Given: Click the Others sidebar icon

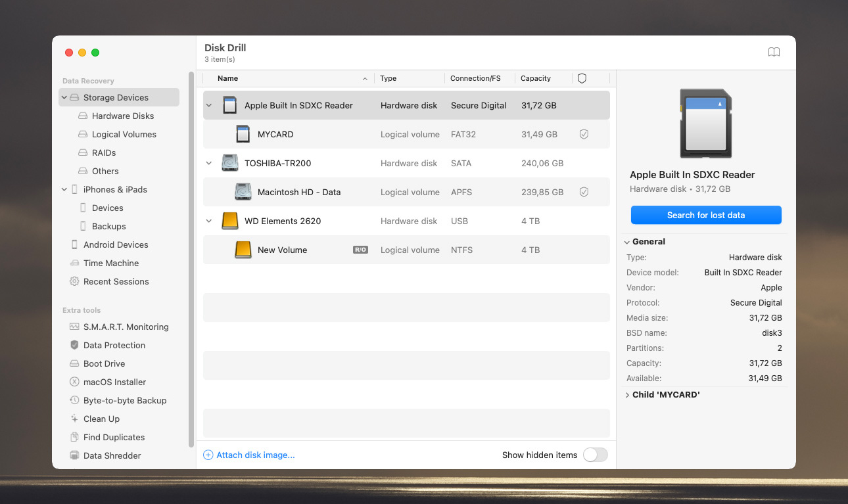Looking at the screenshot, I should click(x=83, y=171).
